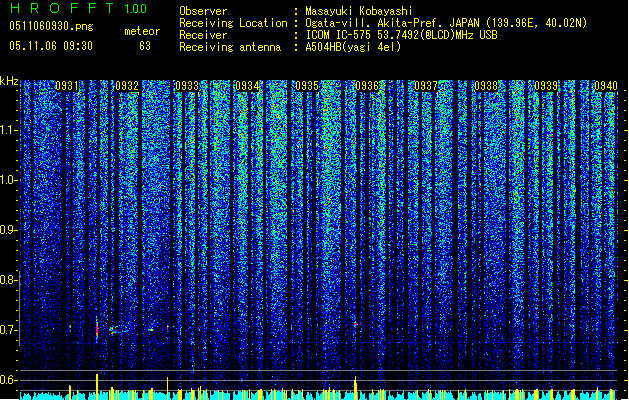Click the meteor count value 63
This screenshot has height=400, width=629.
(145, 46)
